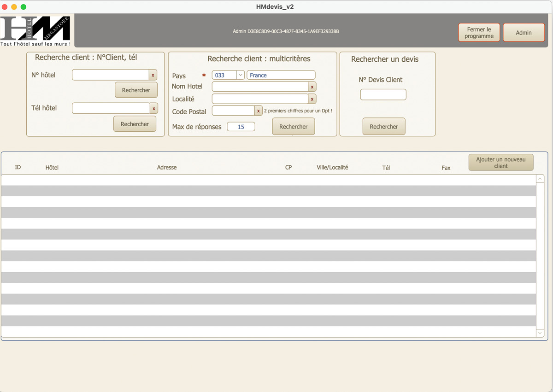Click the Adresse column header

point(167,168)
